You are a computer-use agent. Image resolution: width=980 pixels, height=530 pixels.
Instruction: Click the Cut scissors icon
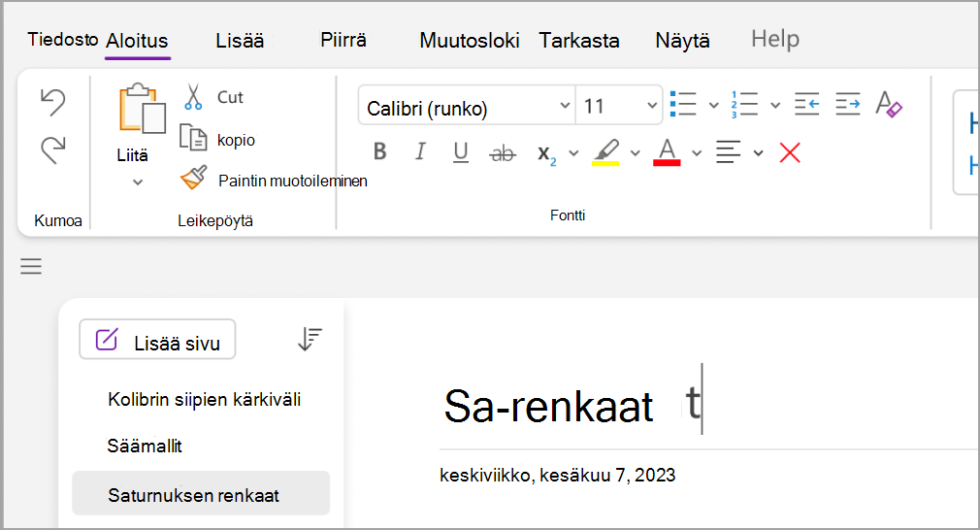tap(193, 97)
